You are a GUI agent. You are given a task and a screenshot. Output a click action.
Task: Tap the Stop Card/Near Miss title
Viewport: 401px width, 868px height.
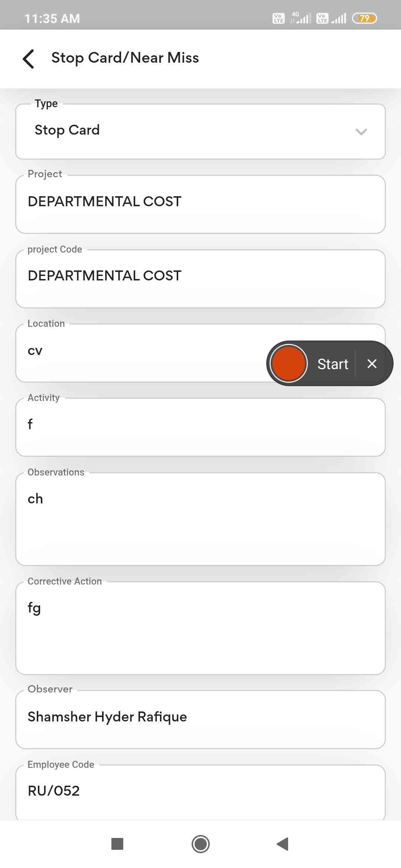125,58
